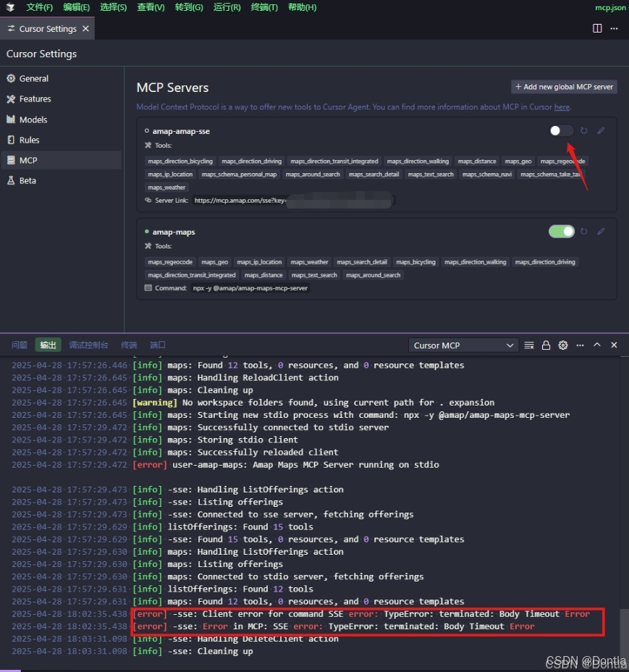Edit the amap-maps server configuration
This screenshot has width=629, height=672.
[x=601, y=232]
